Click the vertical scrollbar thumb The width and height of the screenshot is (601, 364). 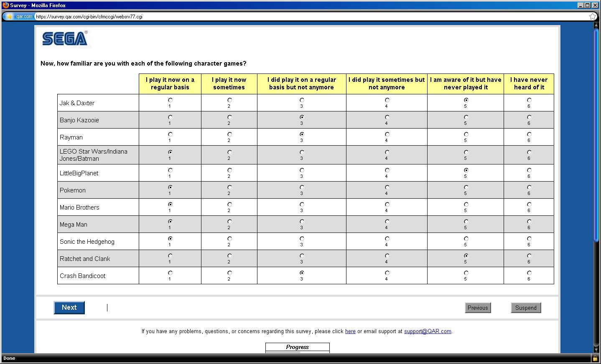(596, 135)
